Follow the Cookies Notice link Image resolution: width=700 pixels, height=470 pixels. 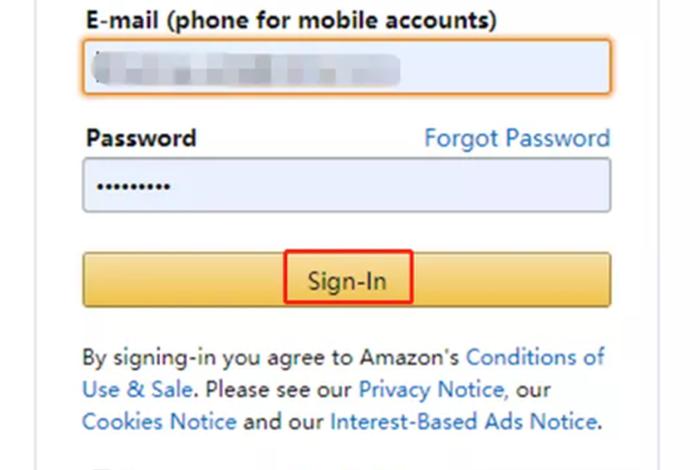pos(159,421)
